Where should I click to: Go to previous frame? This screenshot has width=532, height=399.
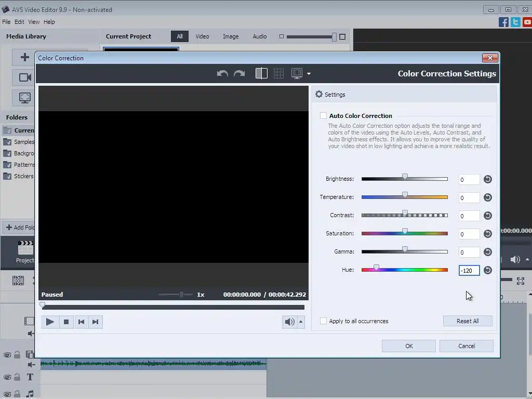pos(81,322)
